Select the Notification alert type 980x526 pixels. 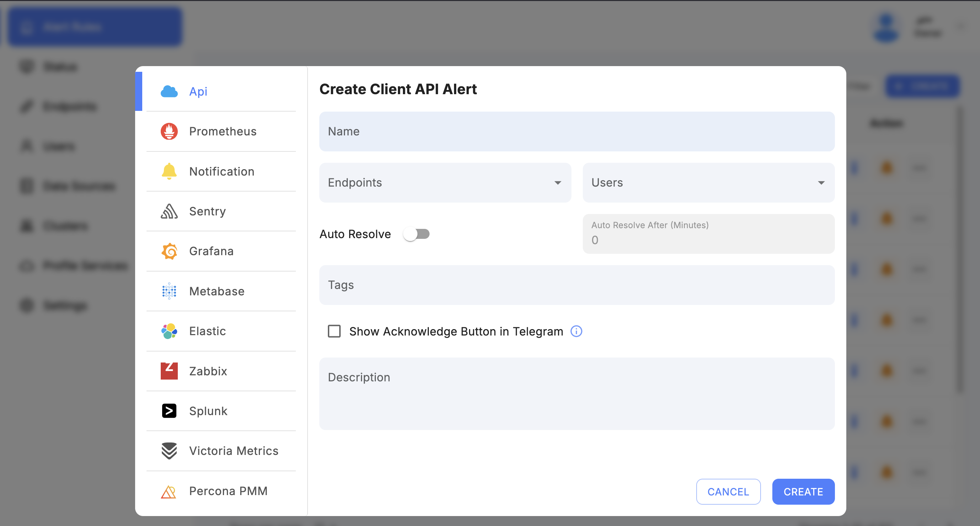pyautogui.click(x=221, y=171)
